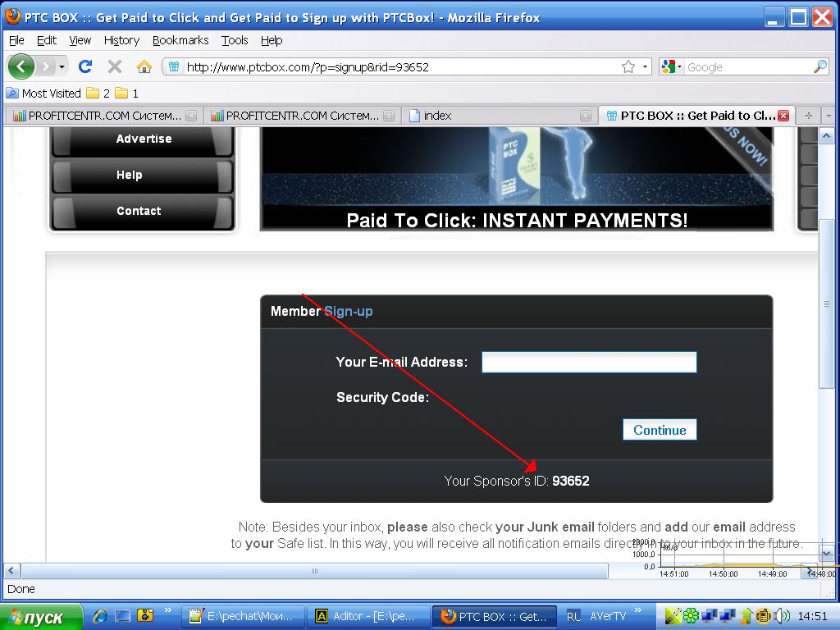840x630 pixels.
Task: Switch to E:\pechat taskbar window
Action: point(243,617)
